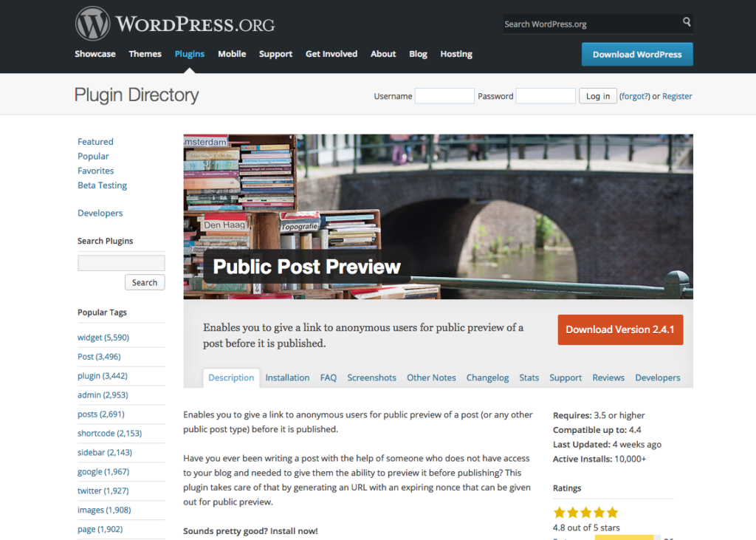The width and height of the screenshot is (756, 540).
Task: Click the 'Requires: 3.5 or higher' text
Action: click(x=599, y=415)
